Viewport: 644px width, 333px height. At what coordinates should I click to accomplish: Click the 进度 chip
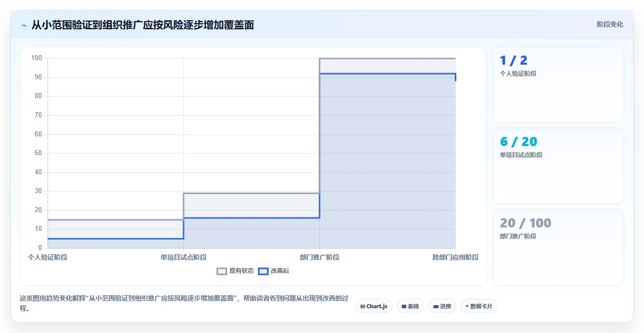tap(442, 306)
